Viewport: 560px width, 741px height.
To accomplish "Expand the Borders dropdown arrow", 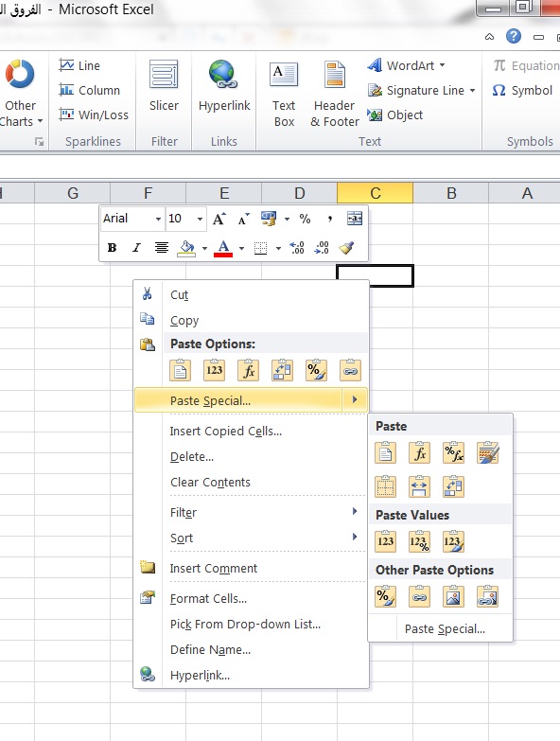I will click(278, 248).
